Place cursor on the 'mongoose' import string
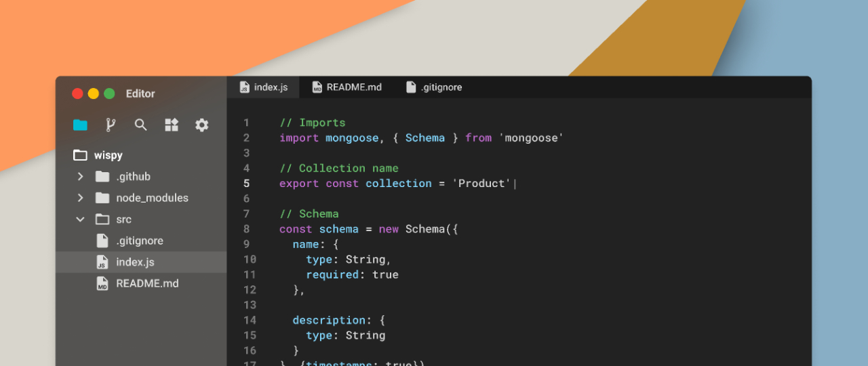The width and height of the screenshot is (868, 366). (x=531, y=138)
